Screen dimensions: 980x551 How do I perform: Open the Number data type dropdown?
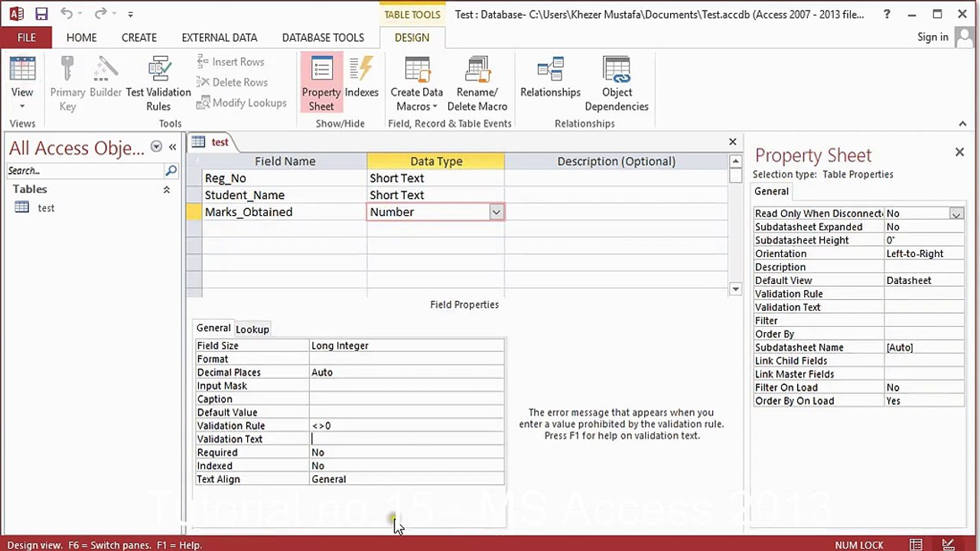click(496, 212)
